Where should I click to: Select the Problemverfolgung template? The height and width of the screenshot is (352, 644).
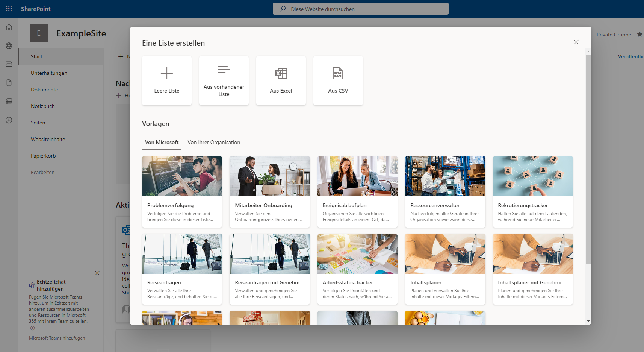(x=182, y=192)
